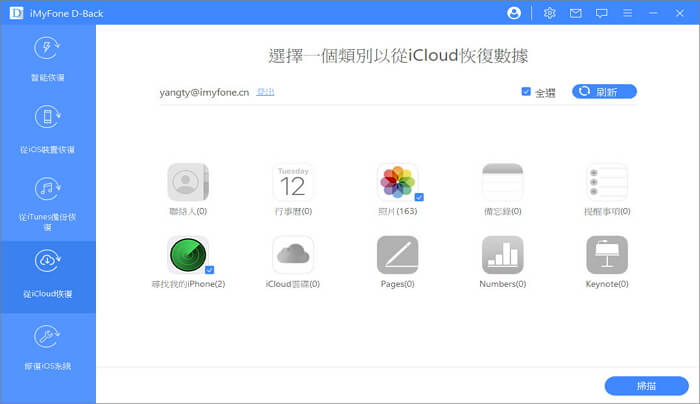
Task: Choose the Numbers(0) icon
Action: click(x=502, y=254)
